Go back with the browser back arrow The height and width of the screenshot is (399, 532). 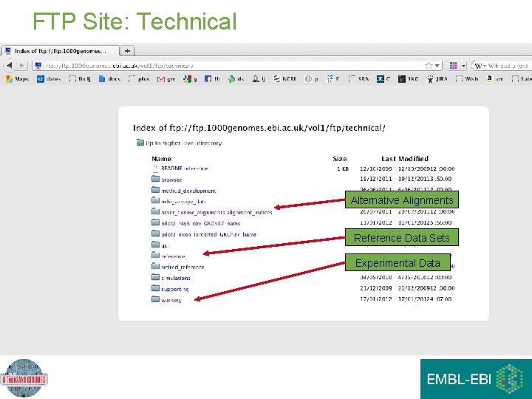(x=10, y=65)
